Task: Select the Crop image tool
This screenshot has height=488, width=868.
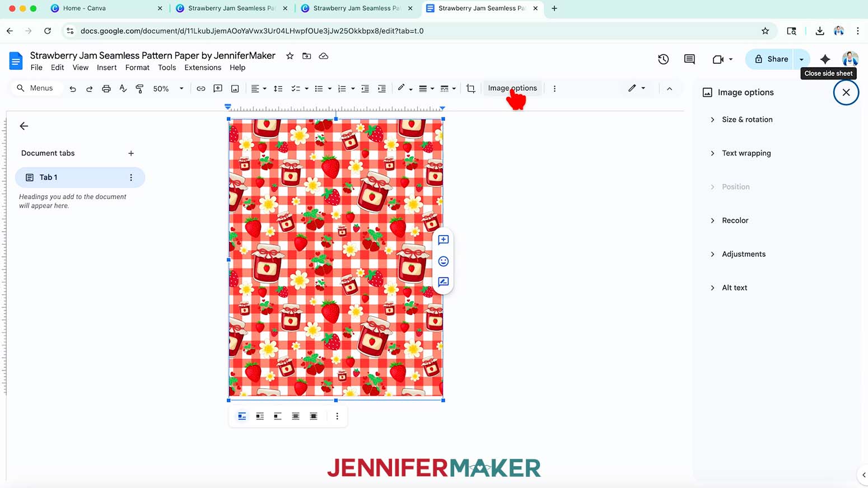Action: [x=470, y=88]
